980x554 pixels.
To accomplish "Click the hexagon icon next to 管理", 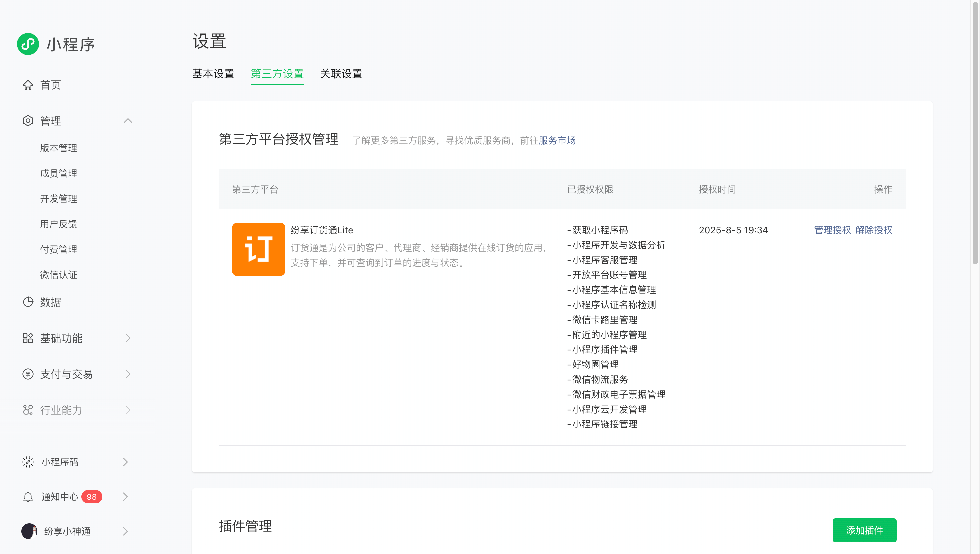I will (28, 121).
